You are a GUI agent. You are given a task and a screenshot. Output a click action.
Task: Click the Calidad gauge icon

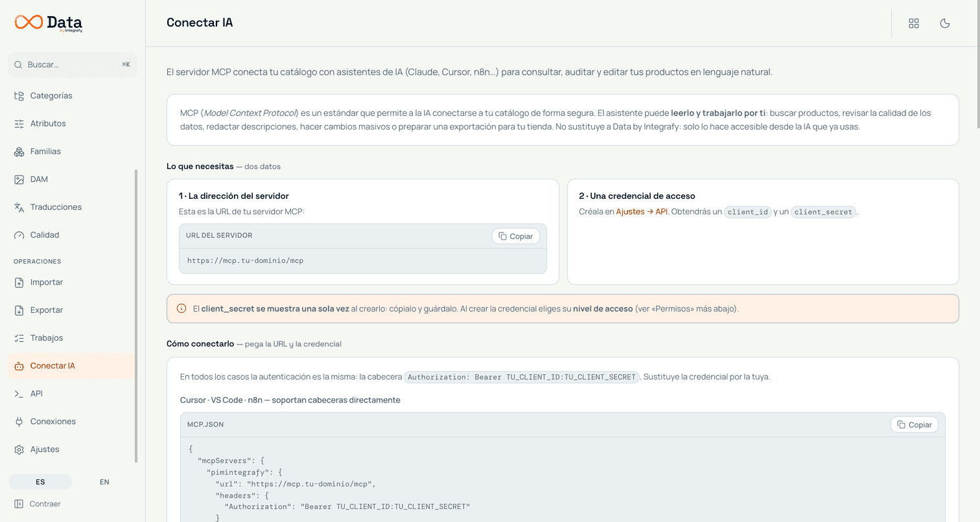[x=19, y=235]
